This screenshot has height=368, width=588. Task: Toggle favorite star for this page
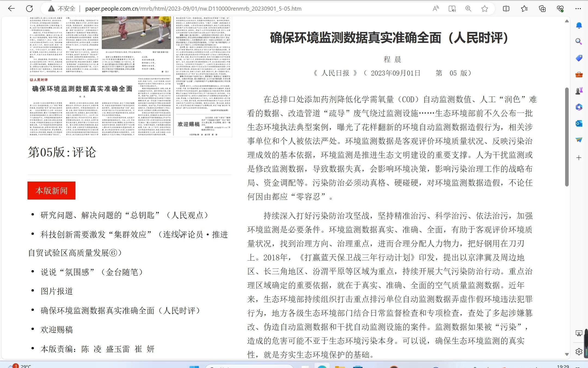coord(485,8)
